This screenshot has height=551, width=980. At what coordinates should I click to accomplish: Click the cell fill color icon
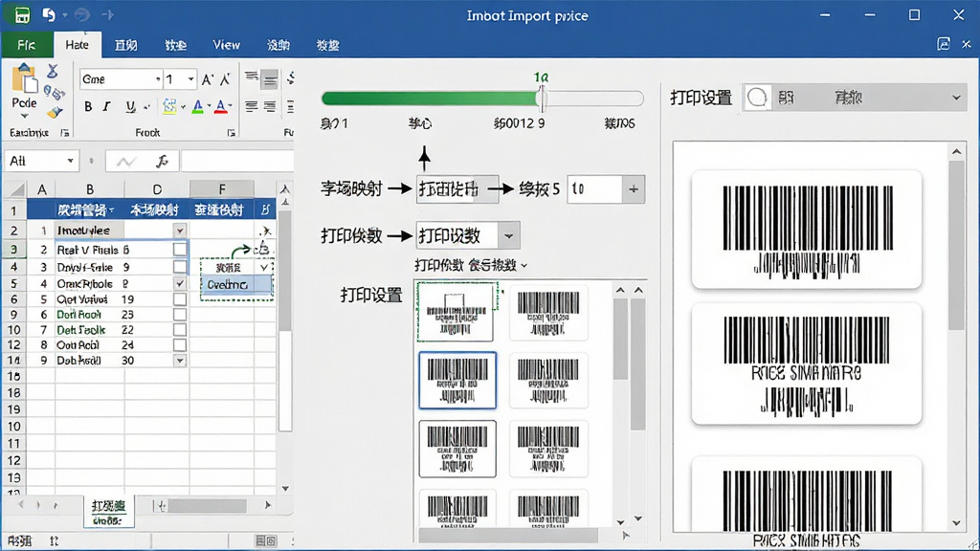(168, 107)
